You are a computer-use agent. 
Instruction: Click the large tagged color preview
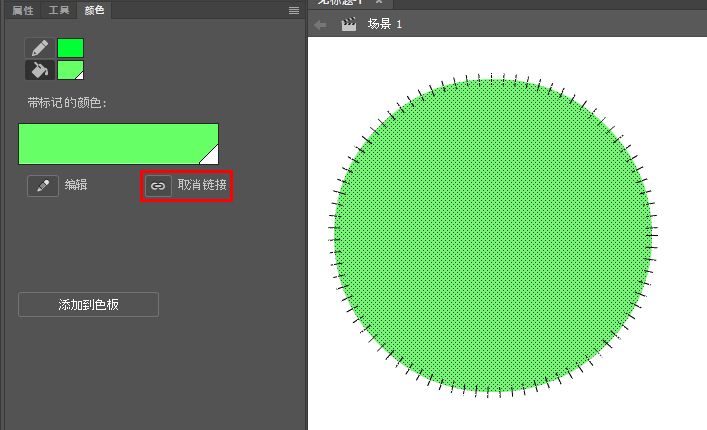119,144
